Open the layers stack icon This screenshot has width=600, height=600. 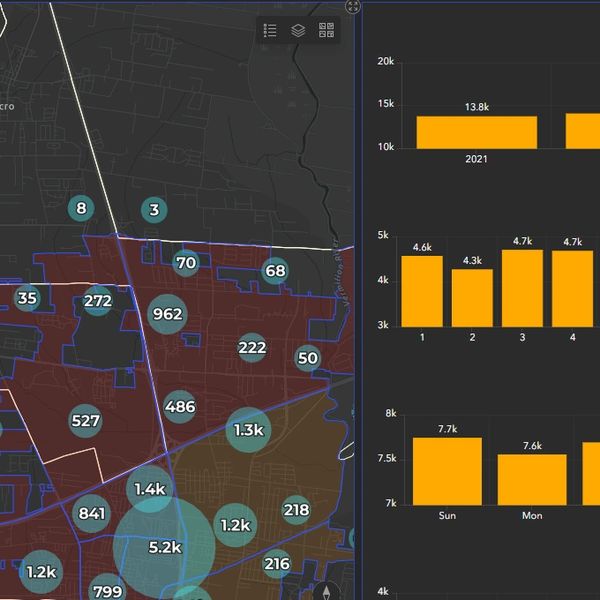coord(298,31)
